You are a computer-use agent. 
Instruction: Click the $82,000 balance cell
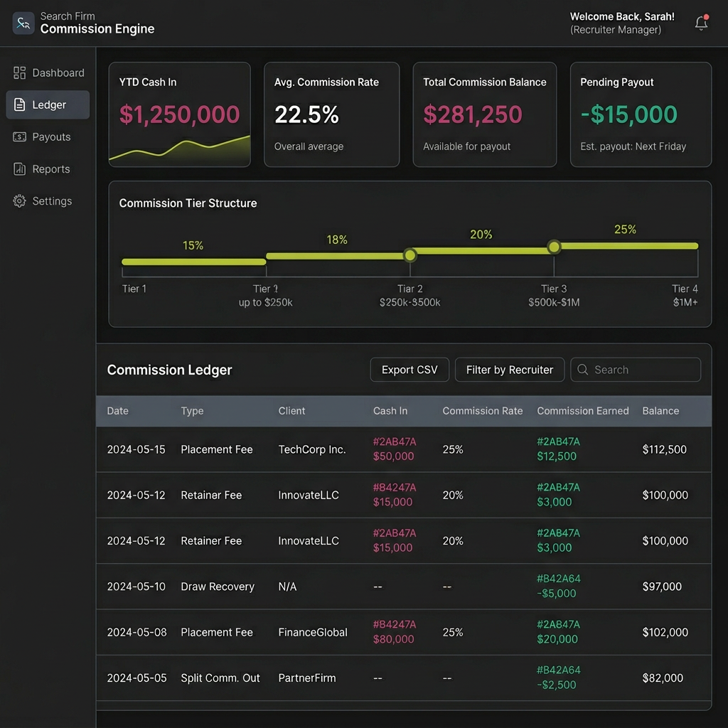pos(663,678)
